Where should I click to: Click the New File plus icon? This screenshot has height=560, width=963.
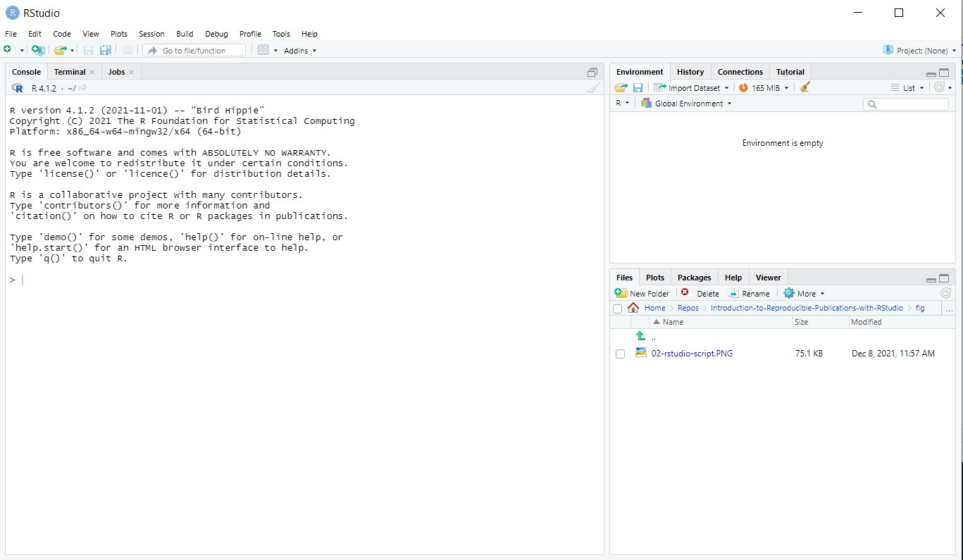pos(8,50)
